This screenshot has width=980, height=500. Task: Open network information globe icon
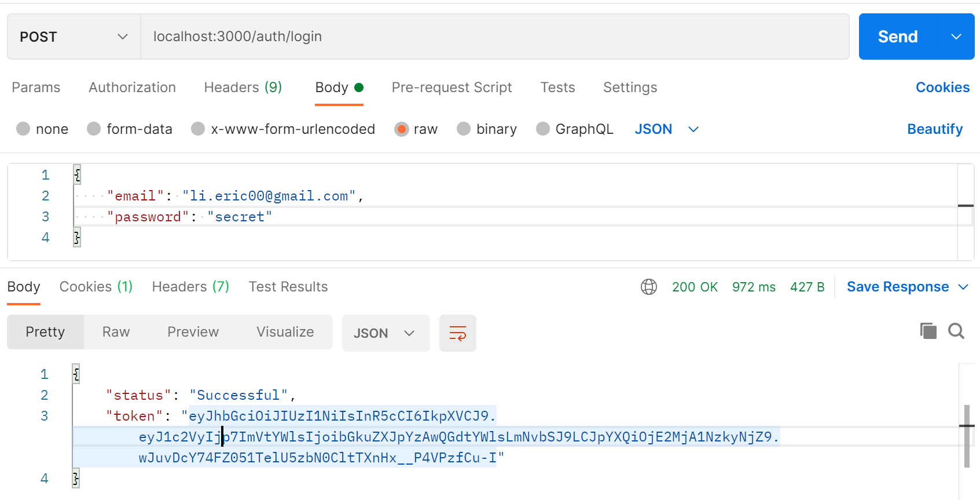pos(649,287)
